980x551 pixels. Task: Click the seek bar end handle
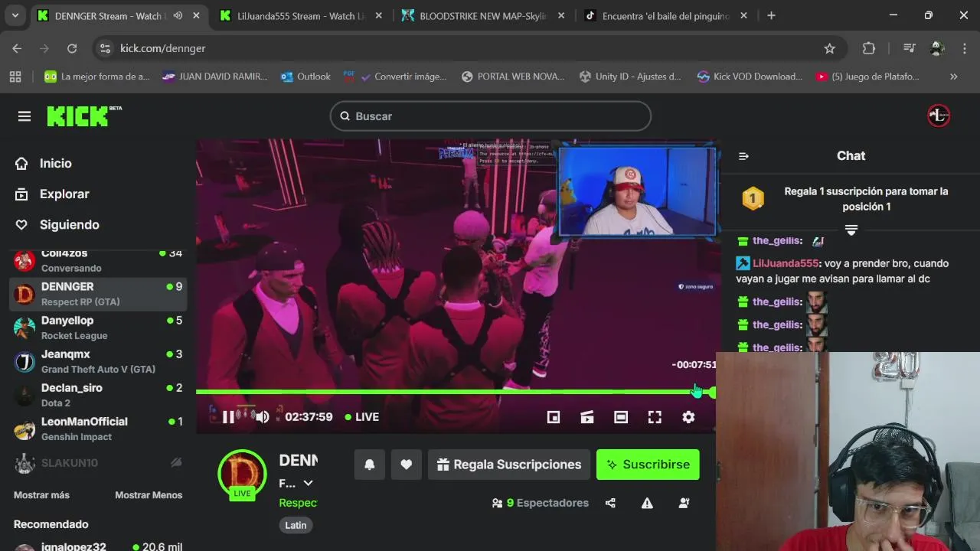coord(713,392)
